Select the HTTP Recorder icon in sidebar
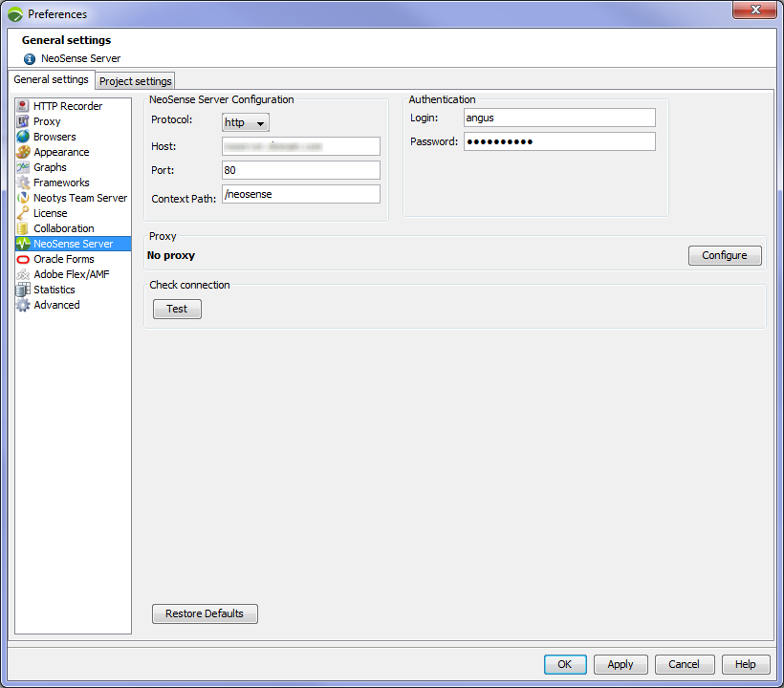 click(x=23, y=106)
